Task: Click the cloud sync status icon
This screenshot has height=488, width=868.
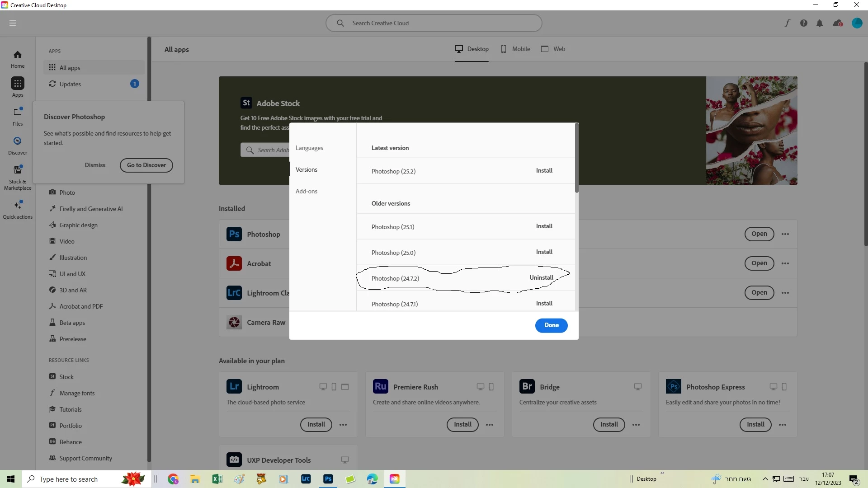Action: click(x=837, y=23)
